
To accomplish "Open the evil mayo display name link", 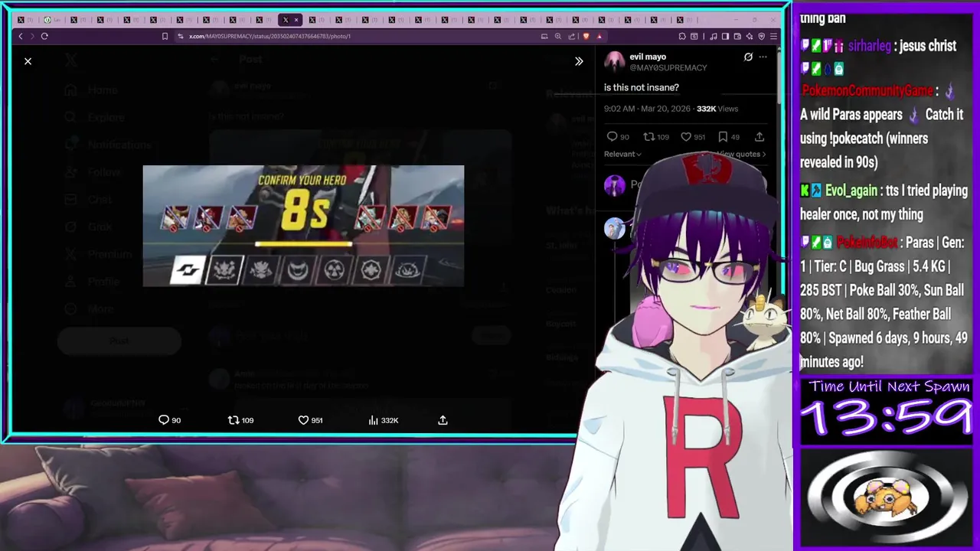I will [x=648, y=57].
